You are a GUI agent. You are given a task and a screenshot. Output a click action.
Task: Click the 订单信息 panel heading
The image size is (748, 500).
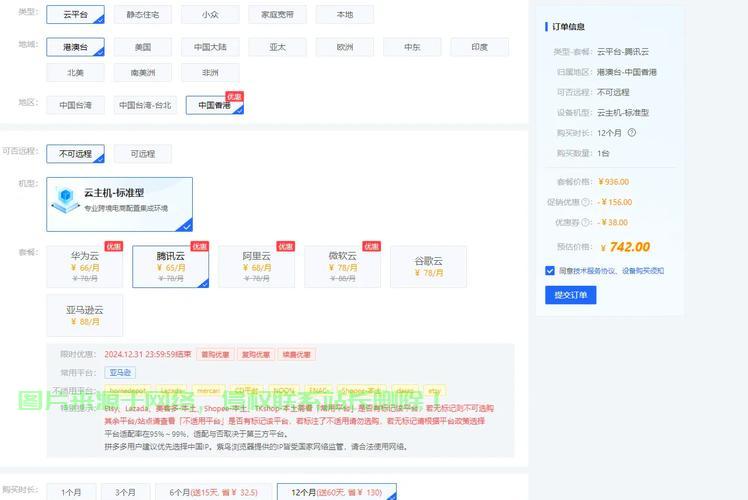pos(568,27)
